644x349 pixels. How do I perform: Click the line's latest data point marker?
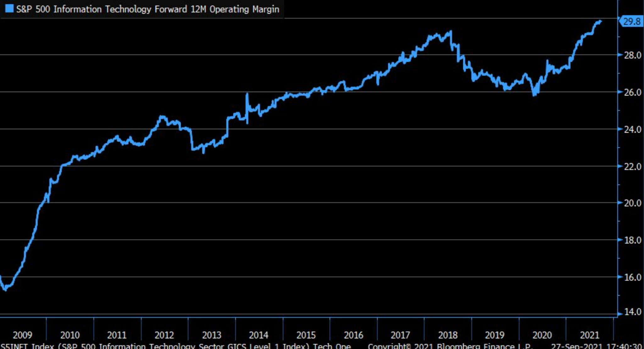[600, 22]
